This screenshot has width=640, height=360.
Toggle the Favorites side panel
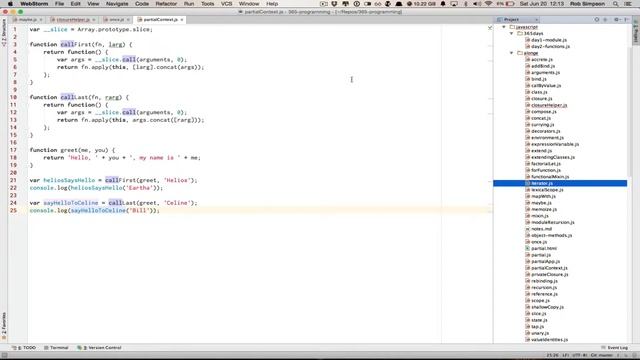click(4, 325)
